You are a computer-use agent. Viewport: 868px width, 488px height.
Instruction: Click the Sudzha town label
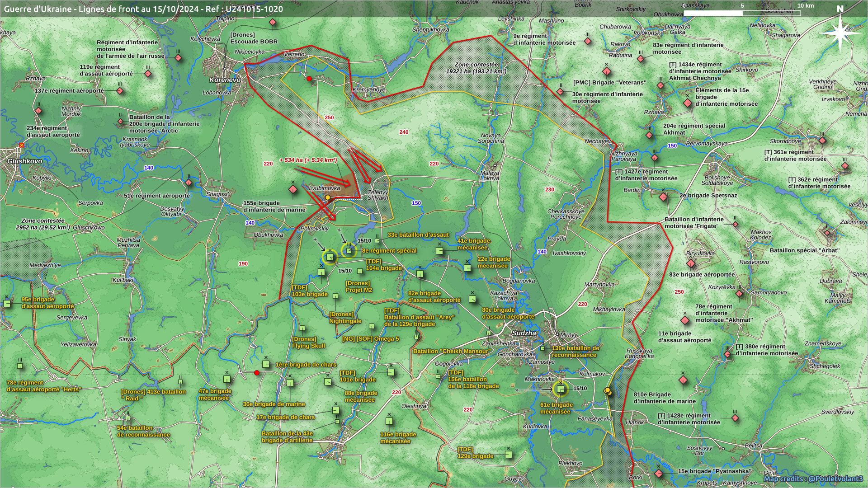[x=524, y=333]
